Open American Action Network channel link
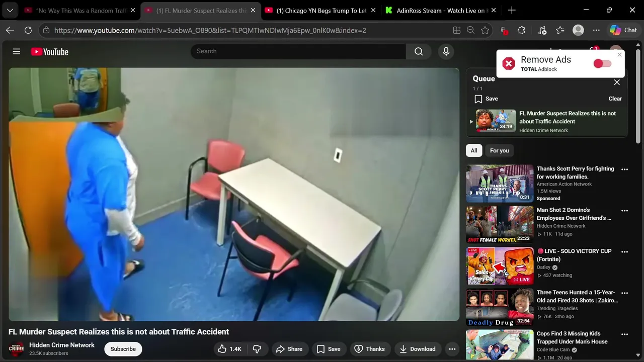This screenshot has width=644, height=362. pyautogui.click(x=564, y=184)
